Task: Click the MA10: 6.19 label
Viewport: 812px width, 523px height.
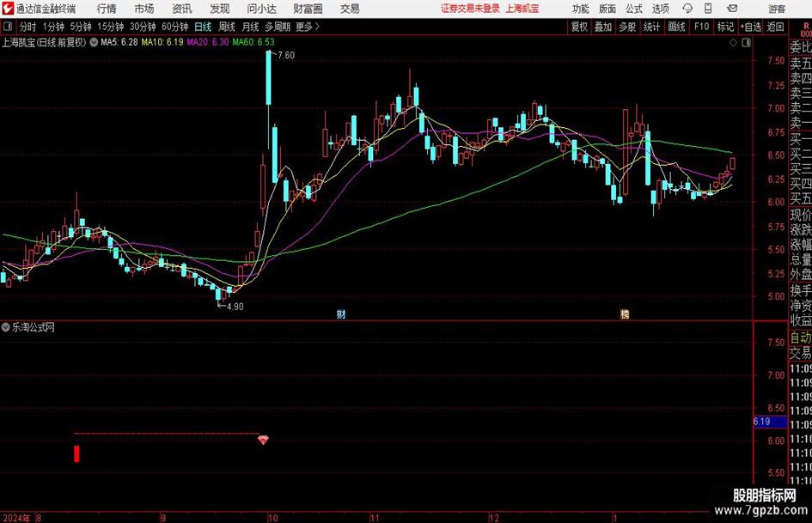Action: [162, 42]
